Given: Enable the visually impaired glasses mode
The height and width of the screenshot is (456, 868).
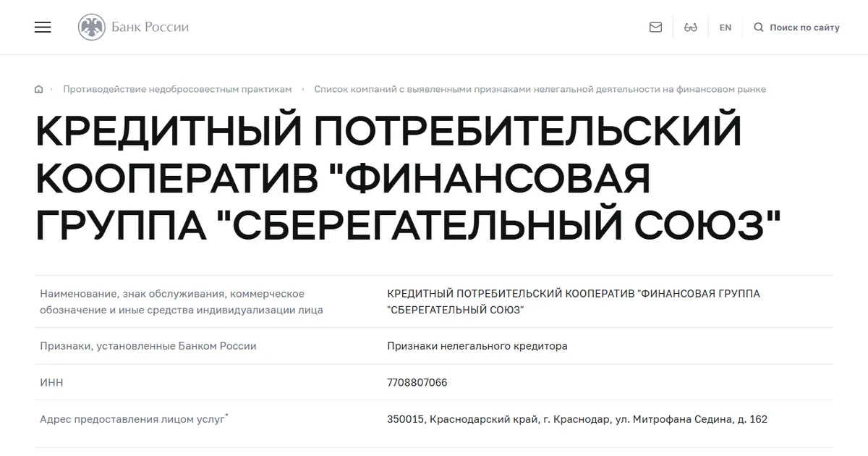Looking at the screenshot, I should tap(690, 28).
